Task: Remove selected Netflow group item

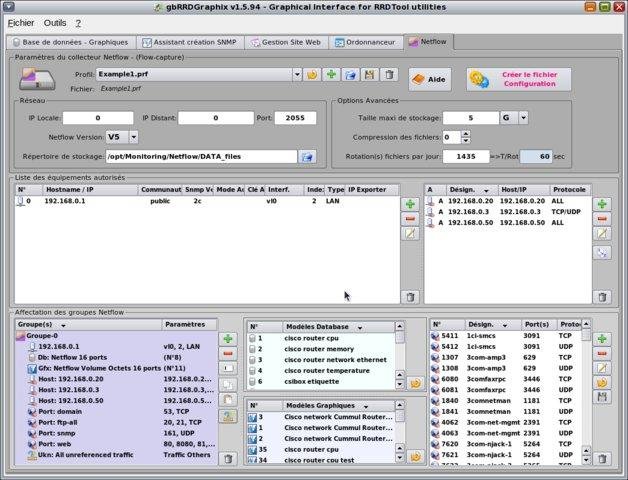Action: [228, 354]
